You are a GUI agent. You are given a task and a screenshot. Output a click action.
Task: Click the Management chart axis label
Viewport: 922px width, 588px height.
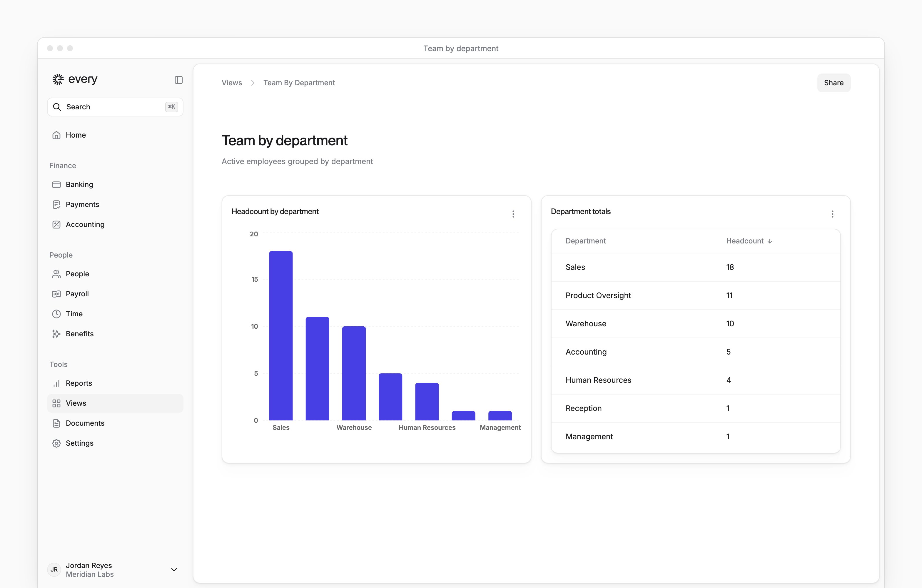pos(500,427)
